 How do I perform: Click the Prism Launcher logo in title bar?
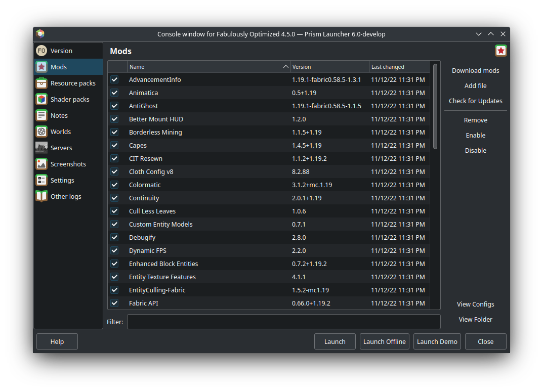click(x=40, y=34)
